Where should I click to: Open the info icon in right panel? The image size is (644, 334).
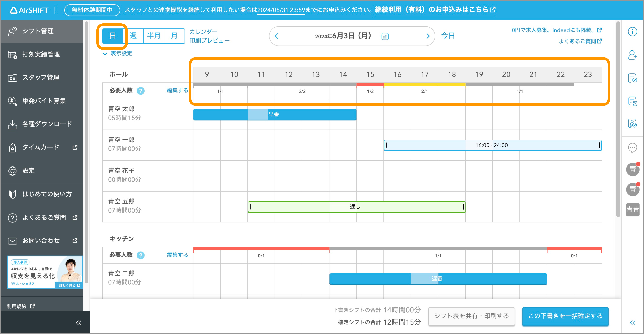coord(632,32)
